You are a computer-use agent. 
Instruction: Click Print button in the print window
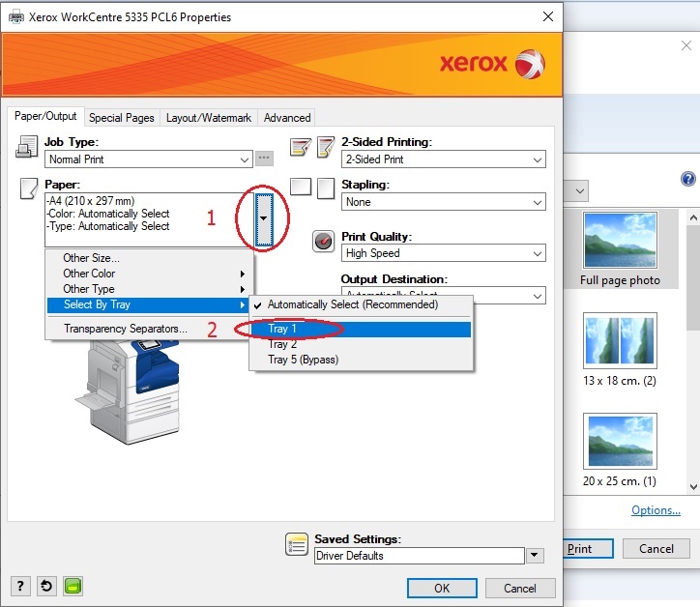[588, 549]
